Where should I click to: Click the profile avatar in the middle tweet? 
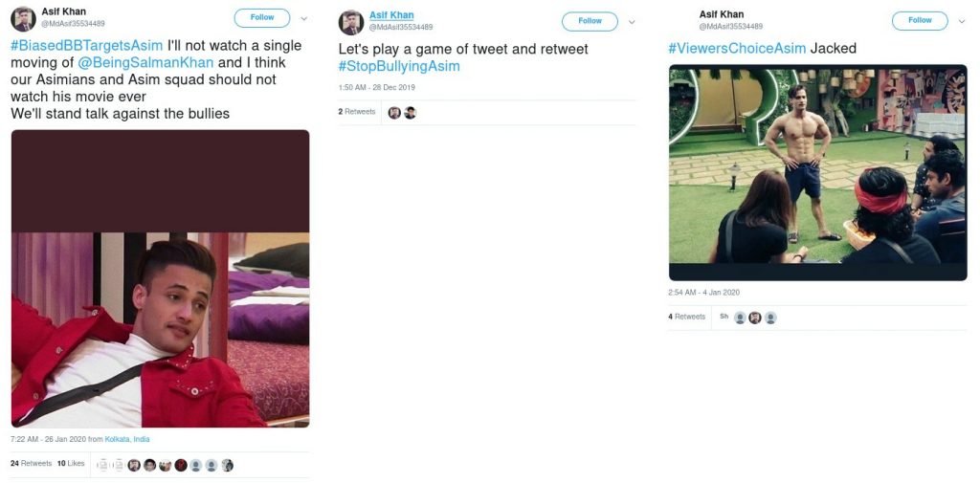[350, 23]
